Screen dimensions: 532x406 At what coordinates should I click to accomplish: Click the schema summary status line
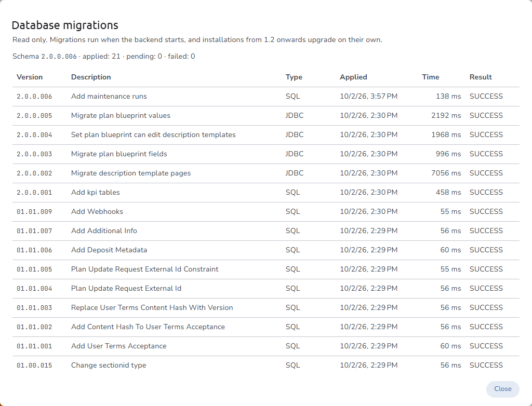point(103,56)
